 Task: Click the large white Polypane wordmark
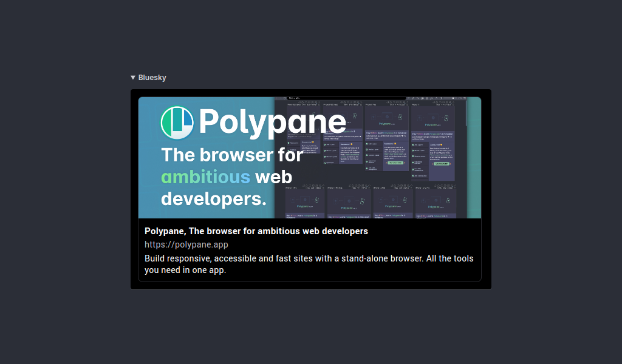[273, 123]
